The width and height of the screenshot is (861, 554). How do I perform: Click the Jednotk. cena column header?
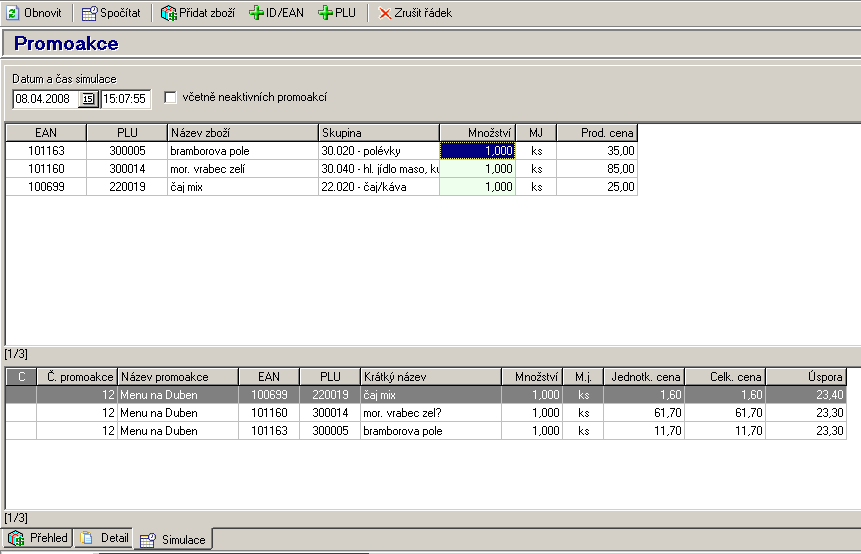click(644, 377)
